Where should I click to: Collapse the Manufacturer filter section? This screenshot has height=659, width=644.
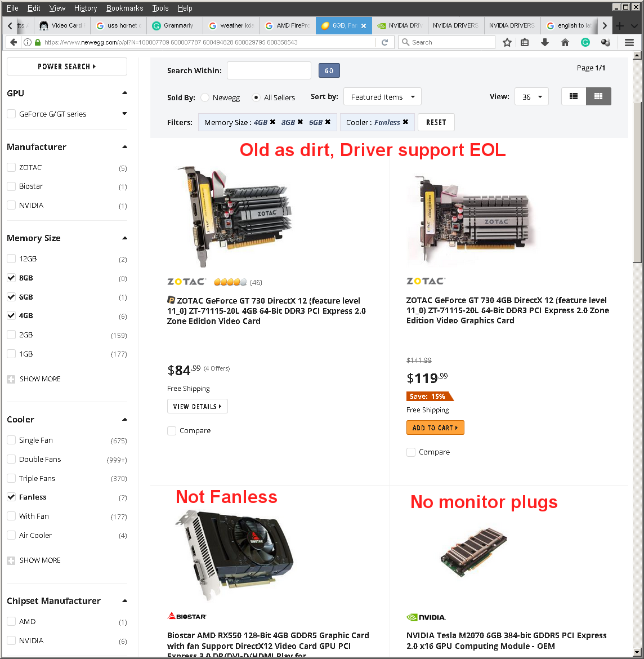(124, 146)
